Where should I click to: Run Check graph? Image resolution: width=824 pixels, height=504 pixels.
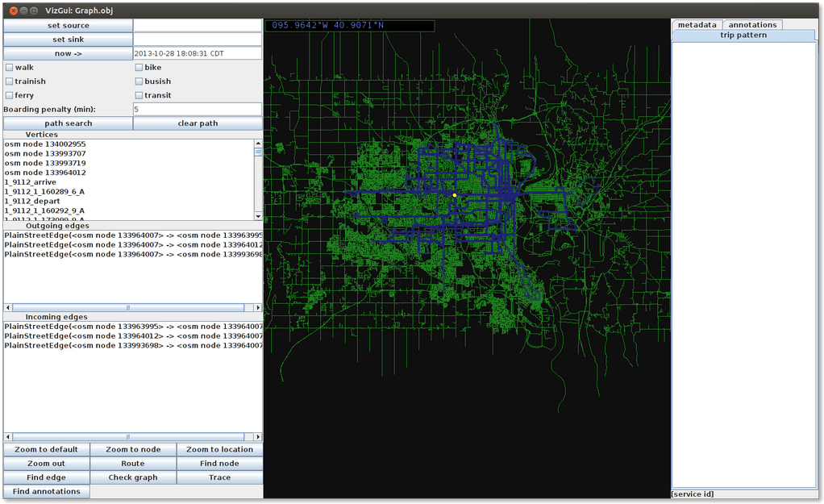(x=132, y=477)
